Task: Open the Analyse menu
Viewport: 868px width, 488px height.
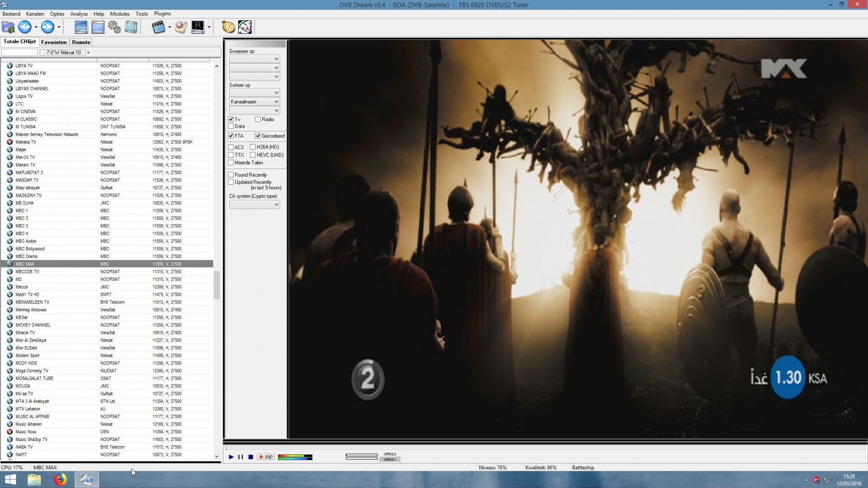Action: tap(79, 14)
